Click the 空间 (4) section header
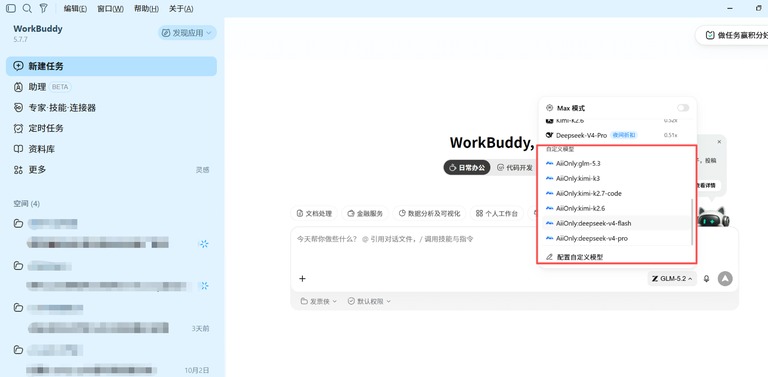The width and height of the screenshot is (768, 377). tap(27, 204)
